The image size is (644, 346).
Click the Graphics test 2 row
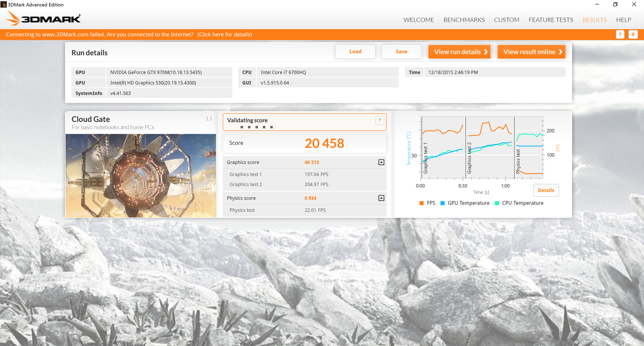coord(305,184)
